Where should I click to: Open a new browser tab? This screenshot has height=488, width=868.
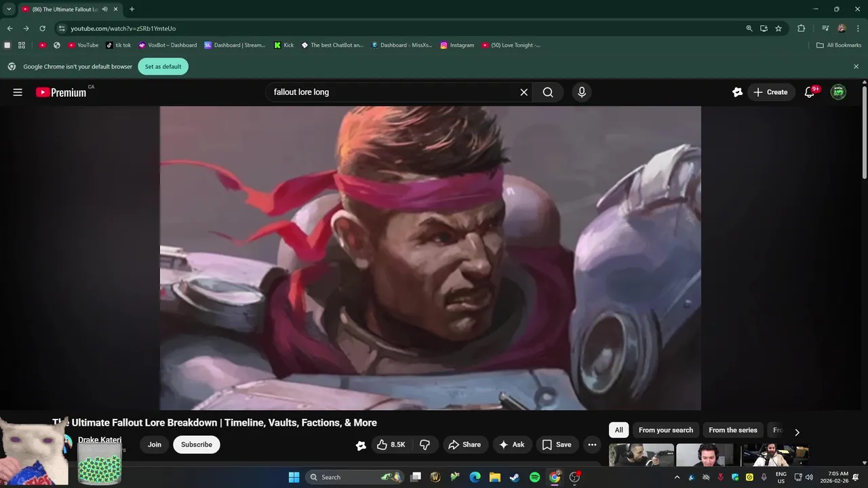[x=132, y=9]
